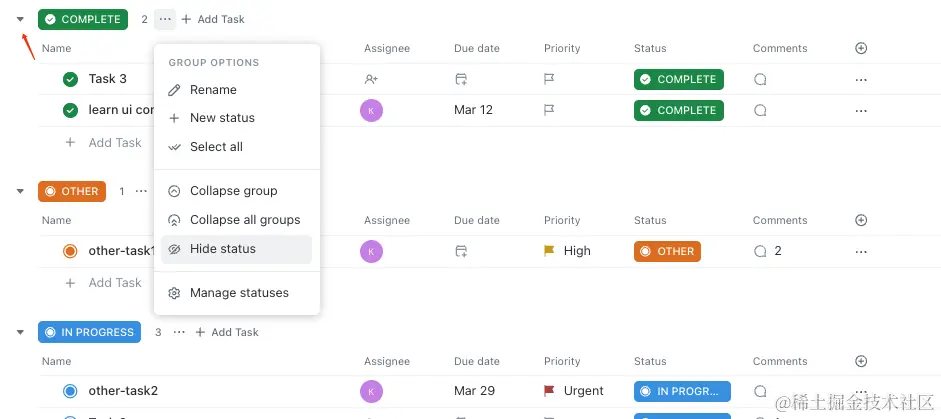Click the red Urgent flag for other-task2
Image resolution: width=941 pixels, height=419 pixels.
click(x=549, y=391)
